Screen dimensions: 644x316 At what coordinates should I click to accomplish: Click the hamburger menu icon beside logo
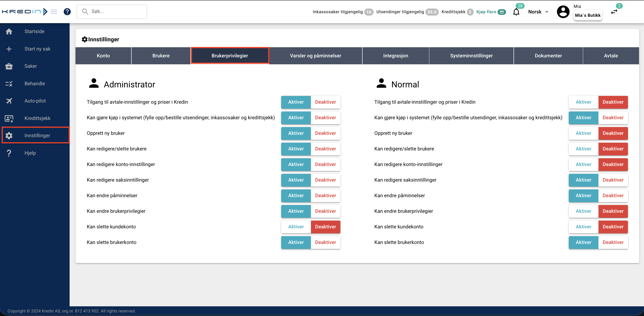tap(54, 12)
